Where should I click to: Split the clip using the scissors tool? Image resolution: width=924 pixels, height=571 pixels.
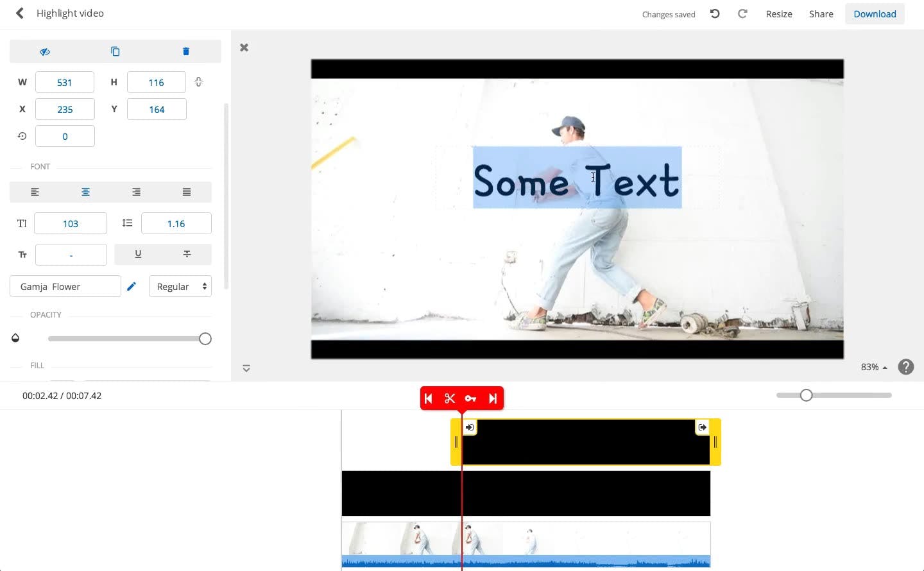pyautogui.click(x=450, y=398)
